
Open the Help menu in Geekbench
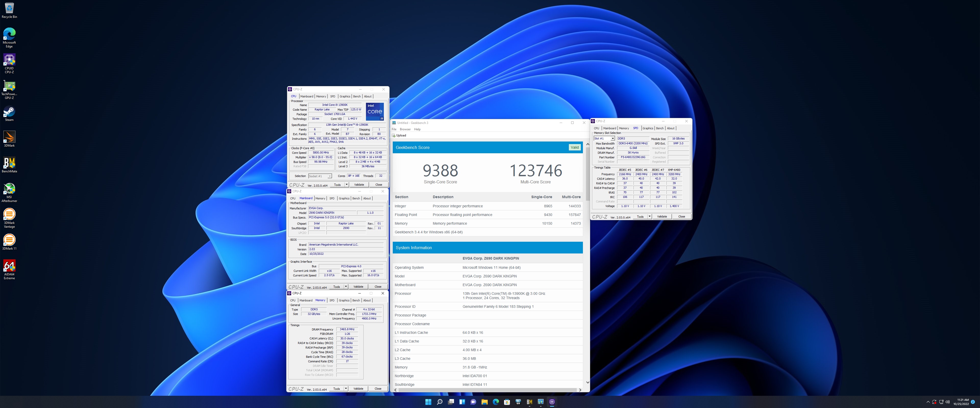click(x=417, y=129)
